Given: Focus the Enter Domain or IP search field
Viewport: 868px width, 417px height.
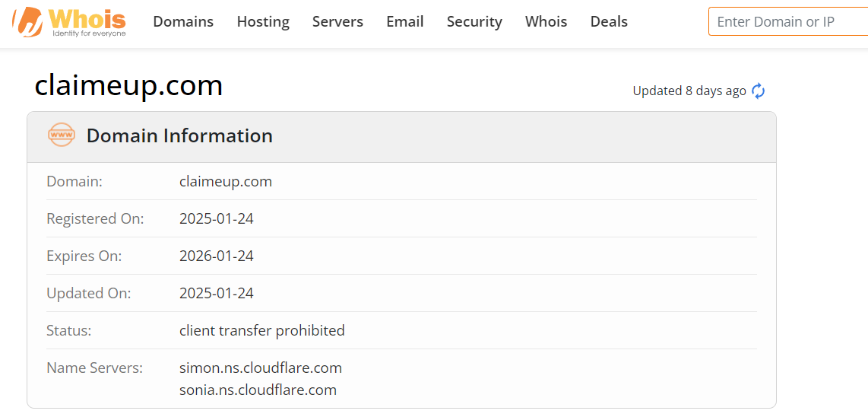Looking at the screenshot, I should coord(787,22).
